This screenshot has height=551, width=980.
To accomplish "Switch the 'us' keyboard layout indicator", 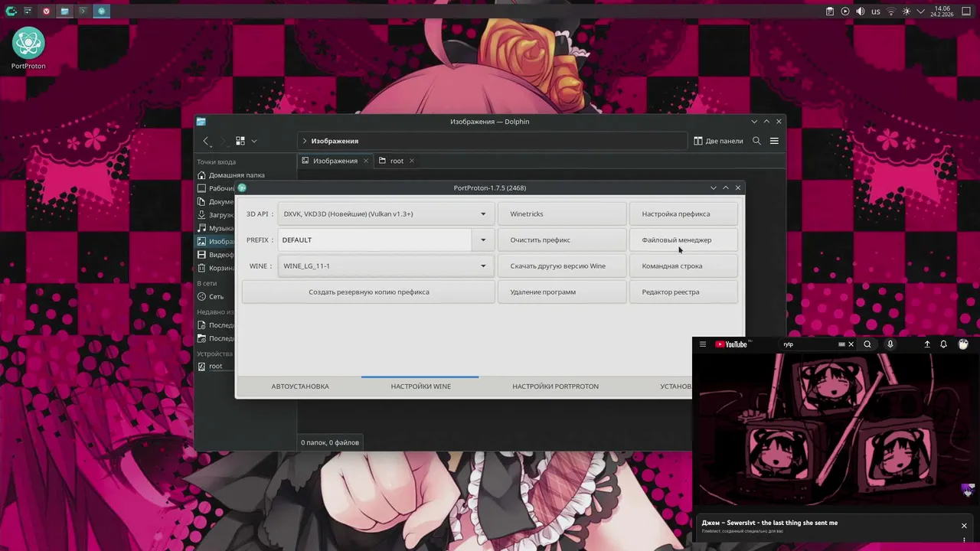I will (876, 11).
